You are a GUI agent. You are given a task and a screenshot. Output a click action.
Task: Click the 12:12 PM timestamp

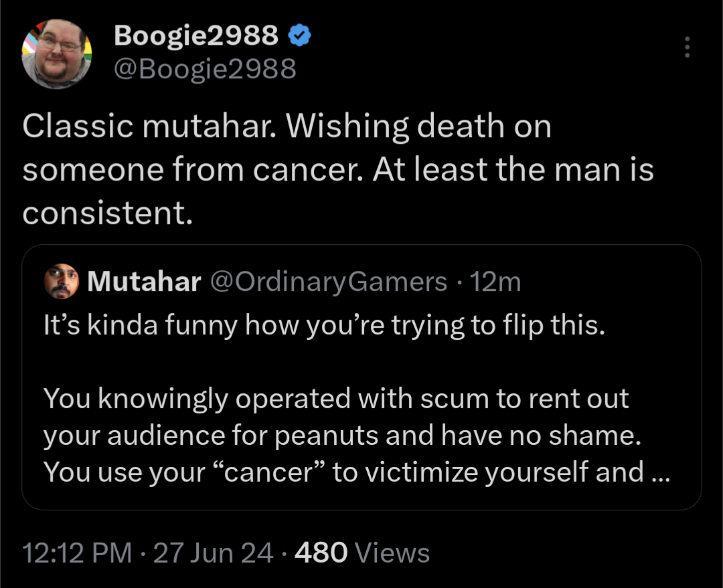click(77, 553)
